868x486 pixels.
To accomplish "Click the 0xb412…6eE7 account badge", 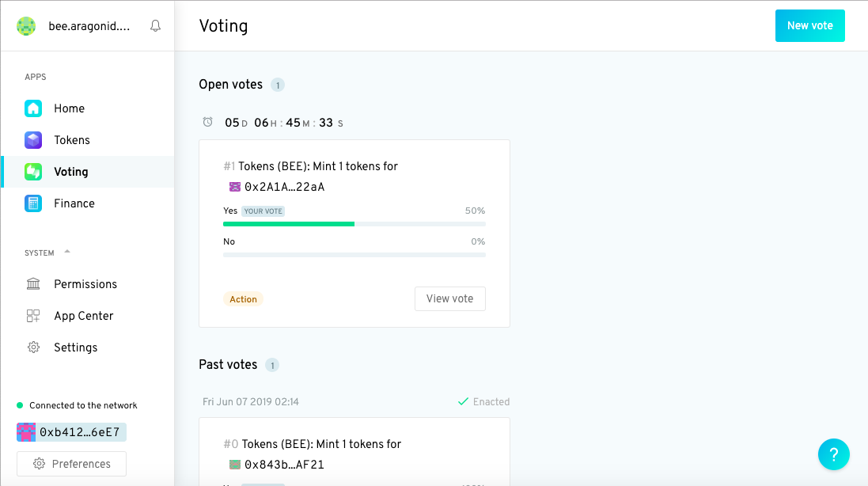I will coord(71,432).
